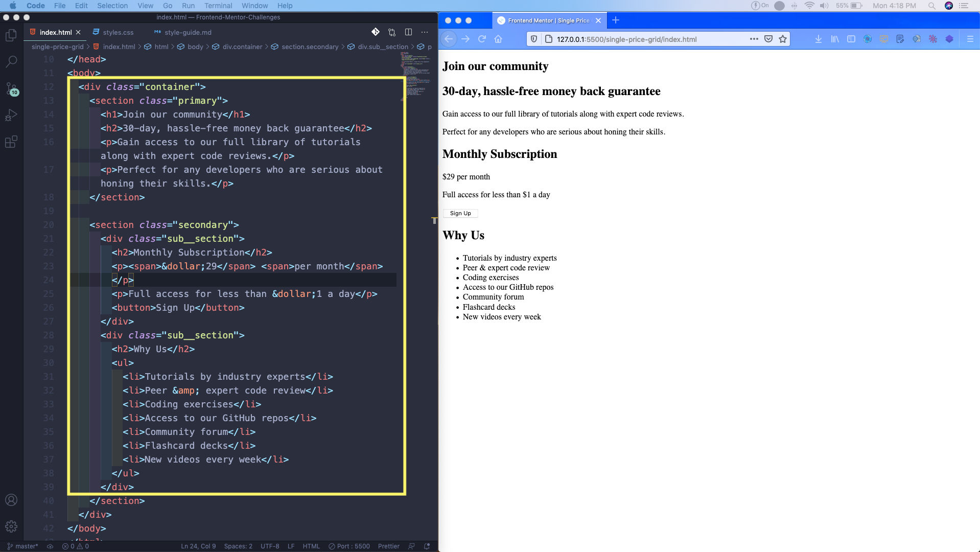980x552 pixels.
Task: Go back in Firefox
Action: coord(449,39)
